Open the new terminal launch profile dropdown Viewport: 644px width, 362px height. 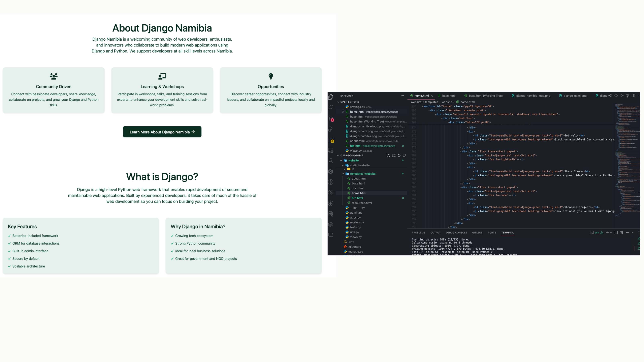click(611, 233)
